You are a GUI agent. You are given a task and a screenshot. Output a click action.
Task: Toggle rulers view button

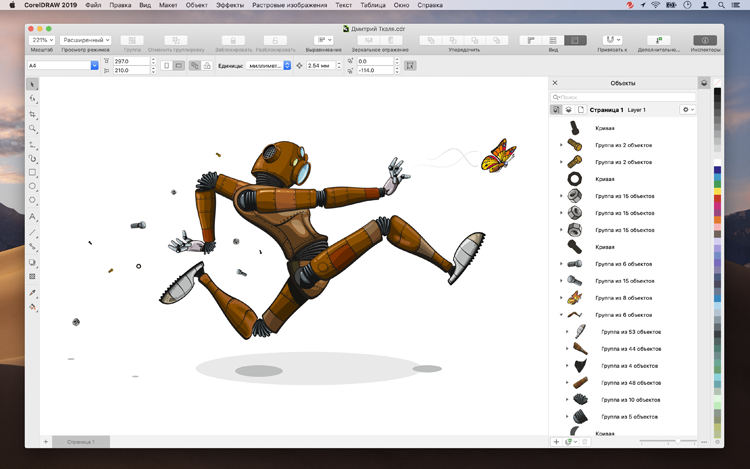click(531, 41)
